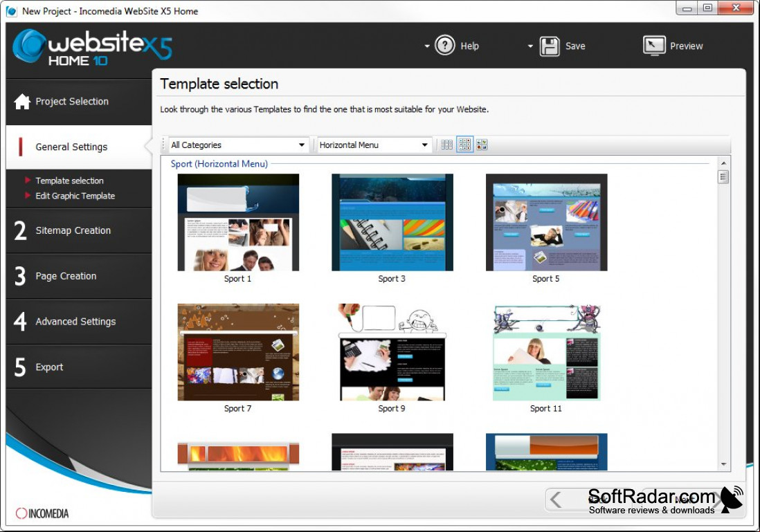Click the Sport 9 label
This screenshot has height=532, width=760.
pyautogui.click(x=392, y=408)
